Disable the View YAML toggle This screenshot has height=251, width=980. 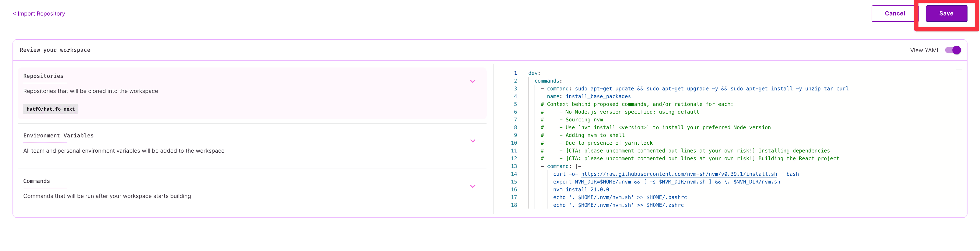point(953,50)
